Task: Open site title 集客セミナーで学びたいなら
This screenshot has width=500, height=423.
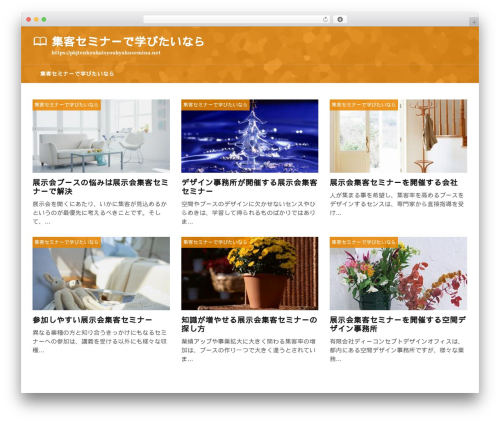Action: 128,42
